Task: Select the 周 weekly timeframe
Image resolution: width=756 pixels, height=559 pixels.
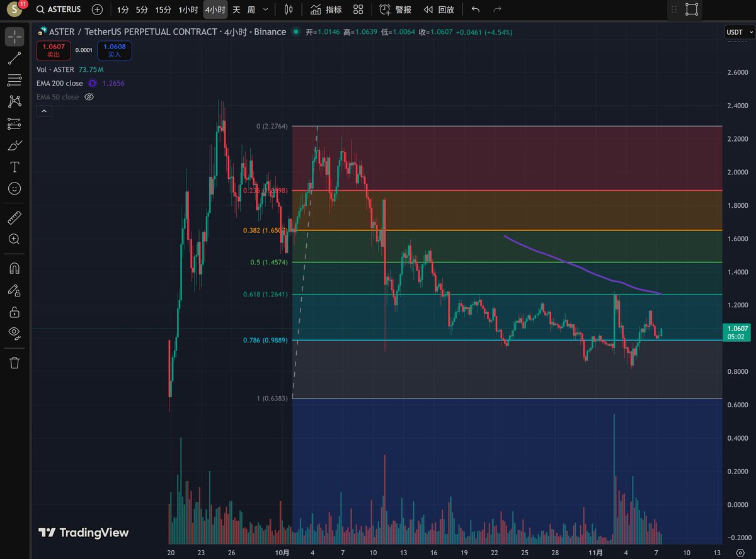Action: coord(251,9)
